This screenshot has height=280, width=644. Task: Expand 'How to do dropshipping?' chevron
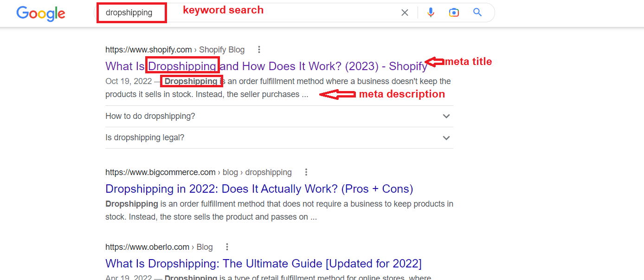click(446, 116)
